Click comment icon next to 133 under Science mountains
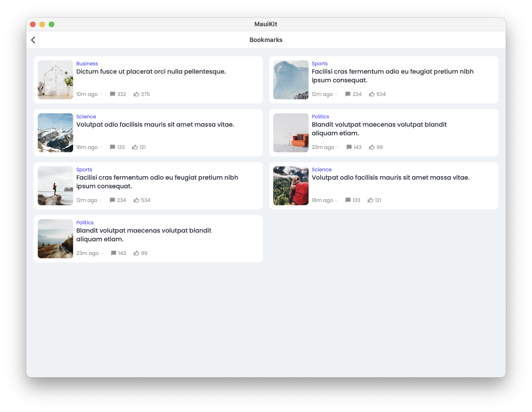 click(x=112, y=147)
